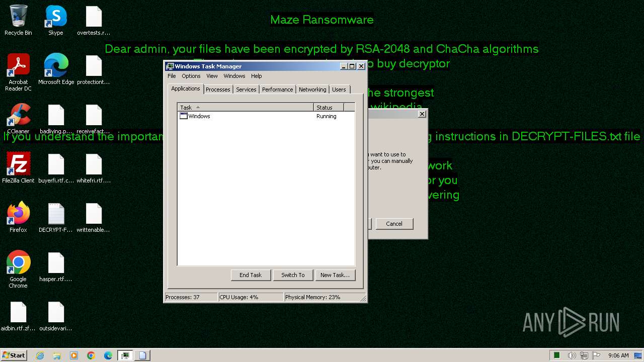Click the Physical Memory: 23% status
This screenshot has height=362, width=644.
[322, 297]
